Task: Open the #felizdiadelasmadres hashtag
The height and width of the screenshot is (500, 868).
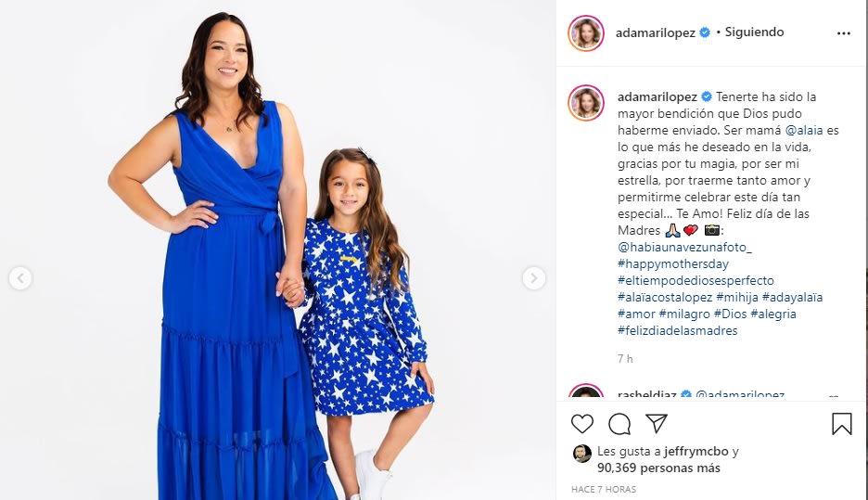Action: click(678, 330)
